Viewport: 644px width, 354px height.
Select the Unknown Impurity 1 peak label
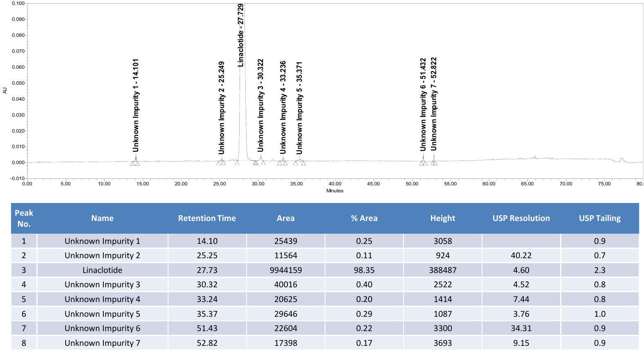click(136, 105)
